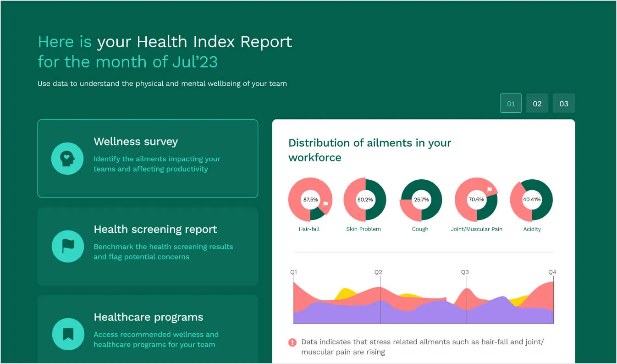Select the Hair-fall 87.5% donut chart
This screenshot has height=364, width=617.
(x=309, y=200)
